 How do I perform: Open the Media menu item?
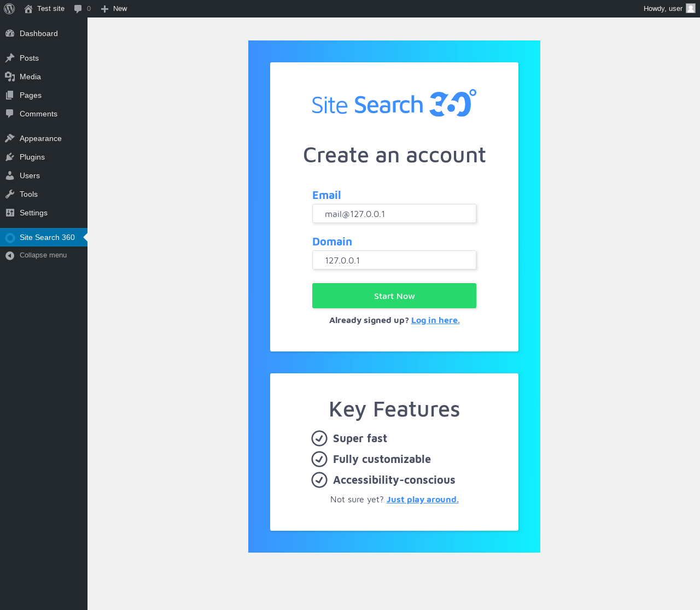[44, 77]
